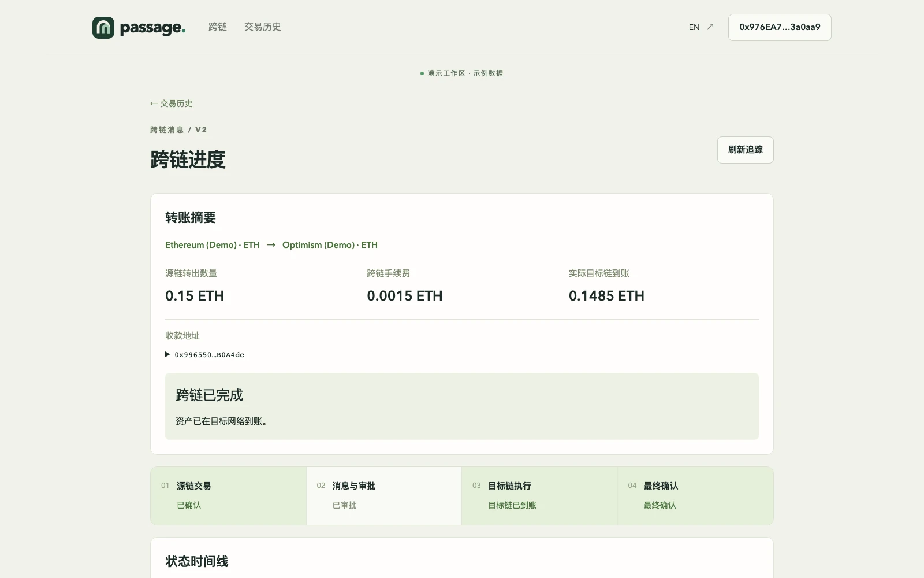Image resolution: width=924 pixels, height=578 pixels.
Task: Click the arrow icon beside EN
Action: 710,27
